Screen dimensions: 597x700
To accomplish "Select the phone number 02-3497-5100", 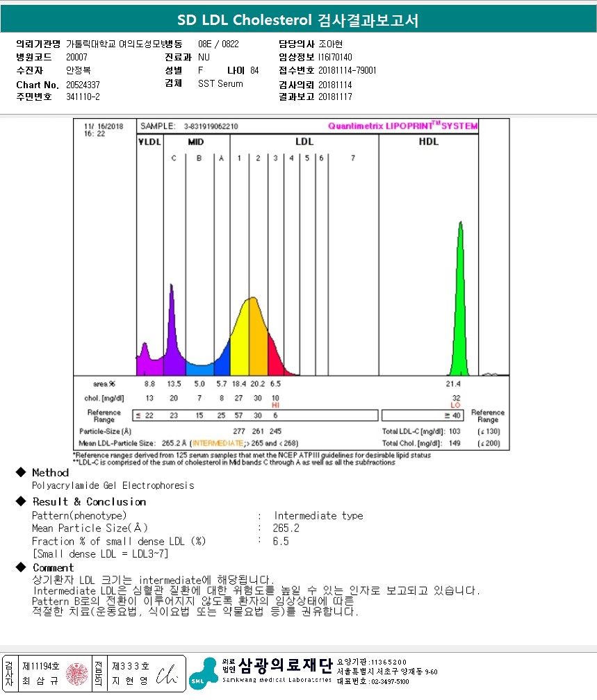I will tap(390, 682).
